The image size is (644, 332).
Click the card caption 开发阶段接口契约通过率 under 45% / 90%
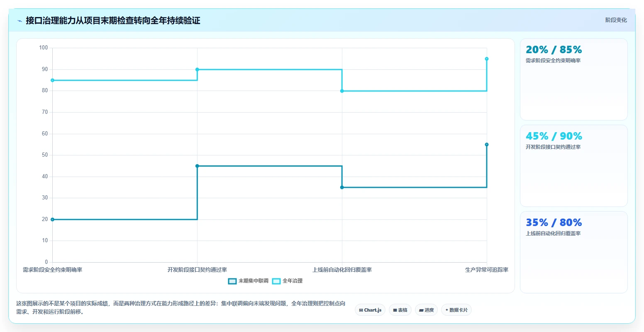[x=553, y=147]
